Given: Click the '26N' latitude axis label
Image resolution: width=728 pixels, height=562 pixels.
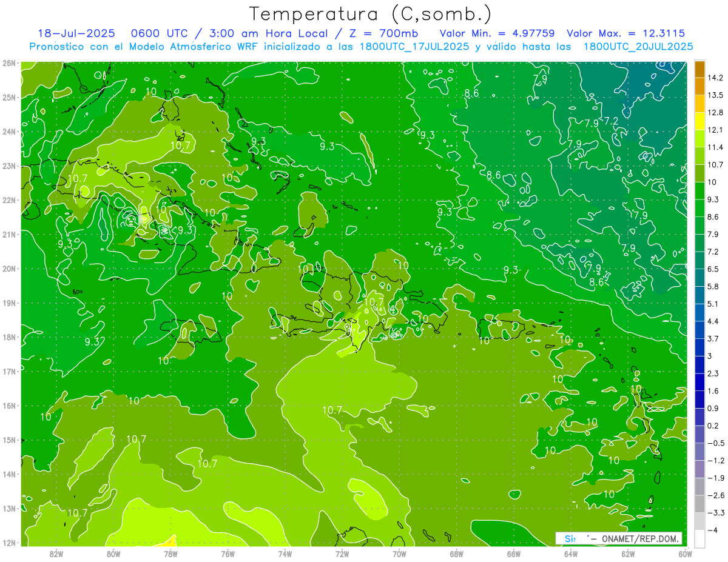Looking at the screenshot, I should point(8,63).
